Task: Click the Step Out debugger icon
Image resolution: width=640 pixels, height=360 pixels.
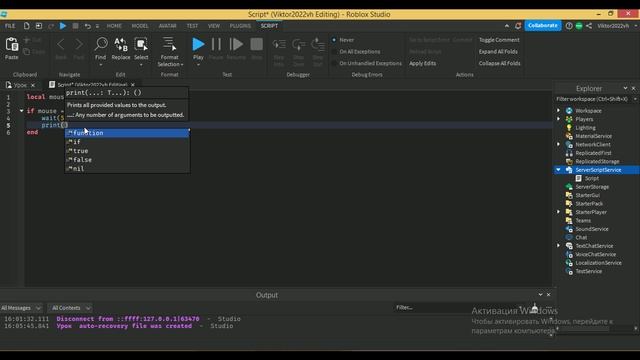Action: (318, 45)
